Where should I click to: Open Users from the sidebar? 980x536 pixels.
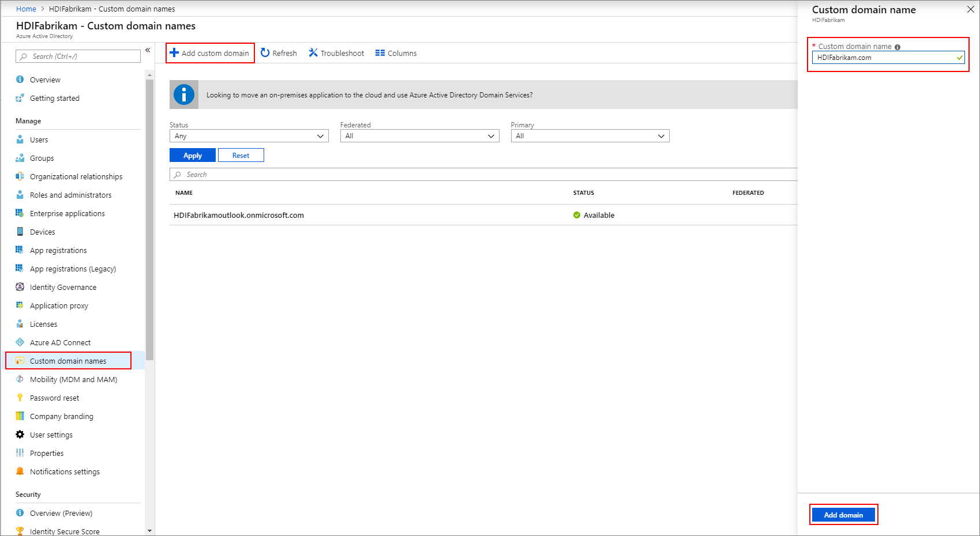(39, 139)
